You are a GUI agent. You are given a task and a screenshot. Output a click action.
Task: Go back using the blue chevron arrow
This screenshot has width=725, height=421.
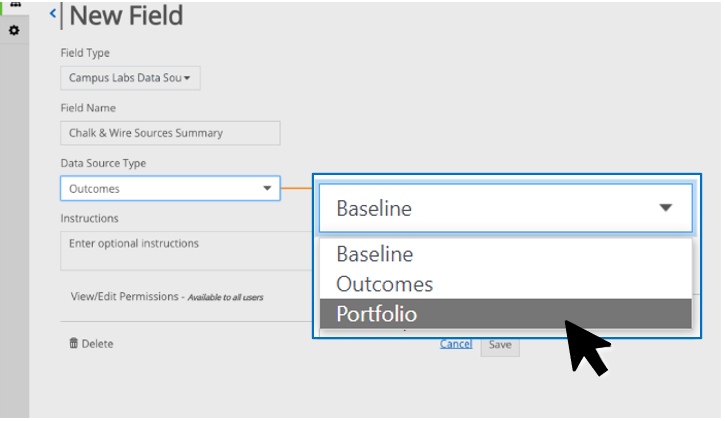pyautogui.click(x=53, y=13)
